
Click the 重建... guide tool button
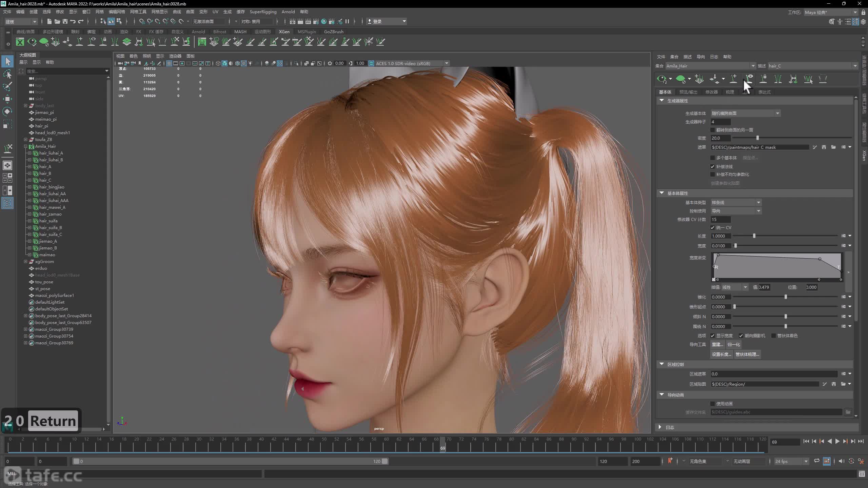717,345
